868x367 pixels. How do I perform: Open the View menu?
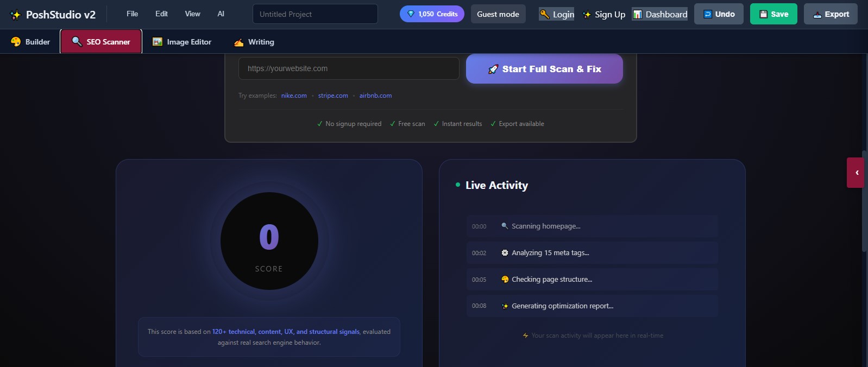pyautogui.click(x=192, y=14)
